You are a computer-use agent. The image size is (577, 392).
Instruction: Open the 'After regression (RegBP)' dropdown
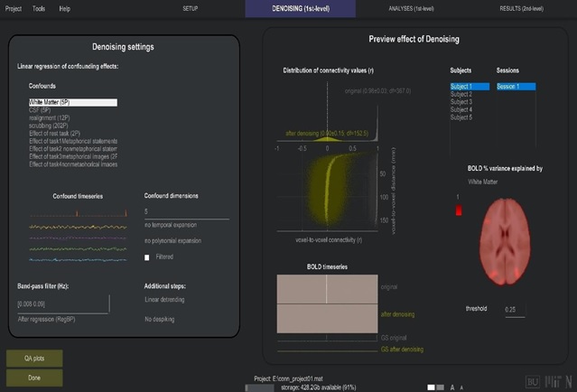[59, 321]
